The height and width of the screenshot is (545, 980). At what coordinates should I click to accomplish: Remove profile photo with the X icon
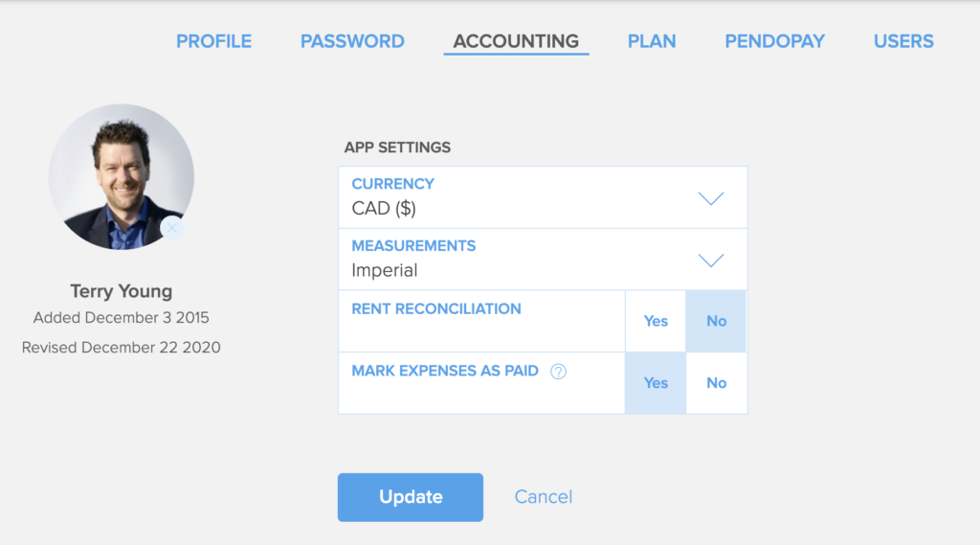[172, 228]
